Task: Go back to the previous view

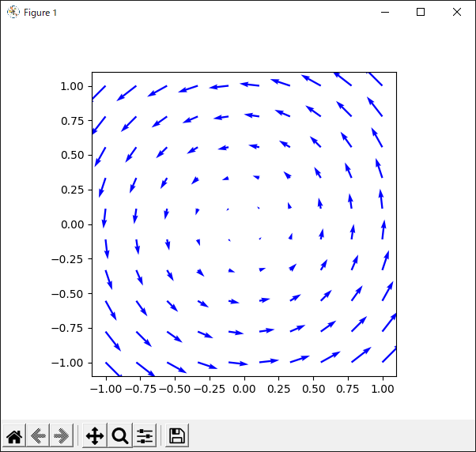Action: pos(37,435)
